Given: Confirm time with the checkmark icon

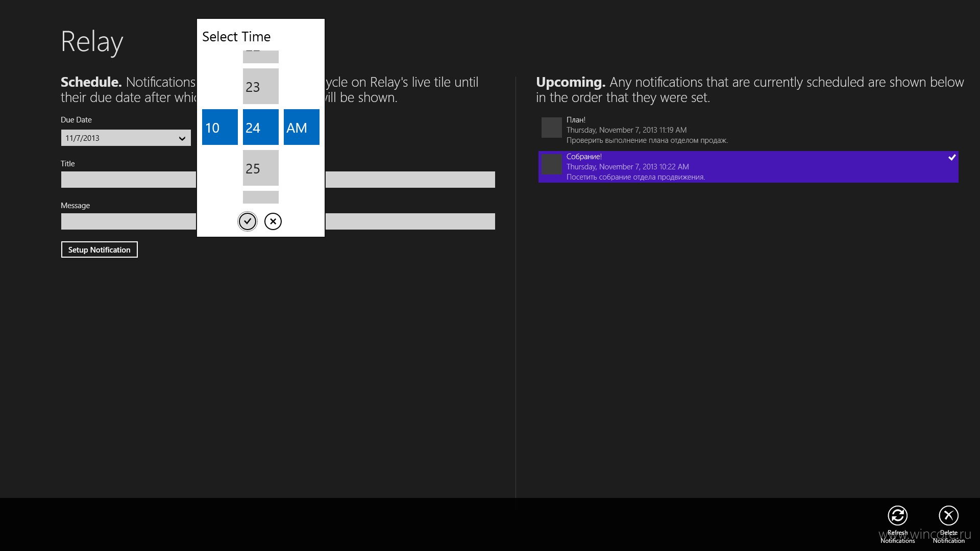Looking at the screenshot, I should click(248, 221).
